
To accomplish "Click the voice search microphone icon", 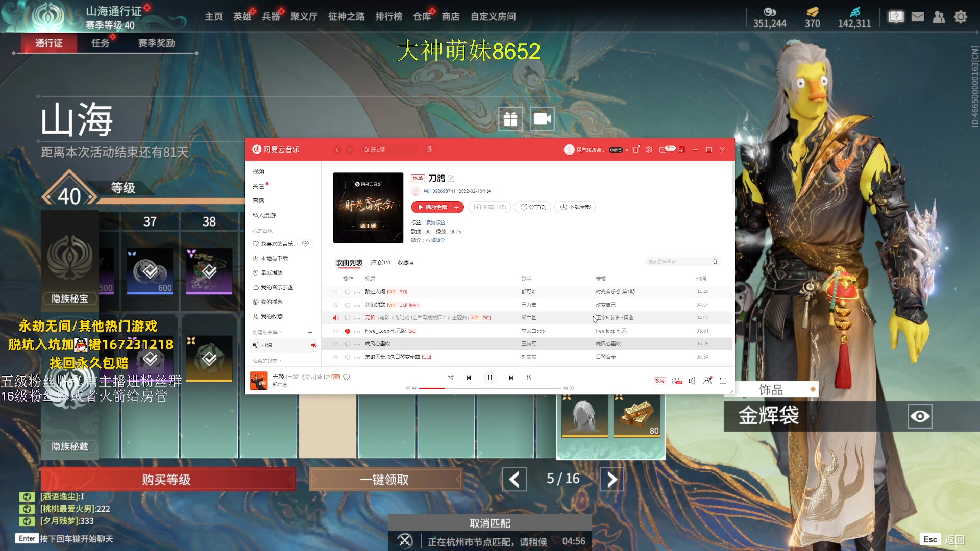I will tap(429, 149).
